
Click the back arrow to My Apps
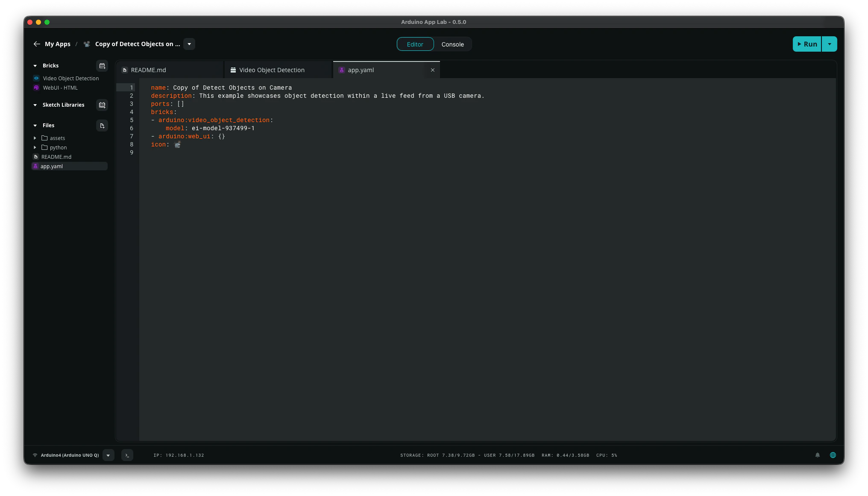37,44
